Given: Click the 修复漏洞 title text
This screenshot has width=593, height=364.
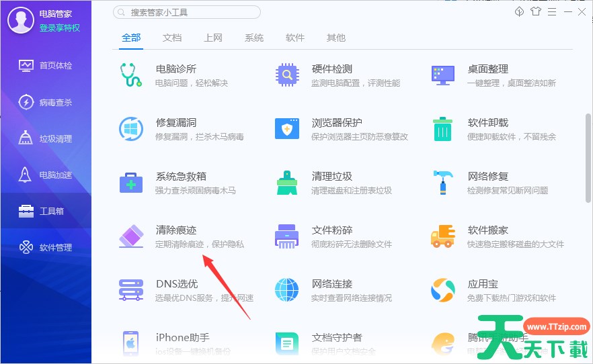Looking at the screenshot, I should (x=176, y=123).
